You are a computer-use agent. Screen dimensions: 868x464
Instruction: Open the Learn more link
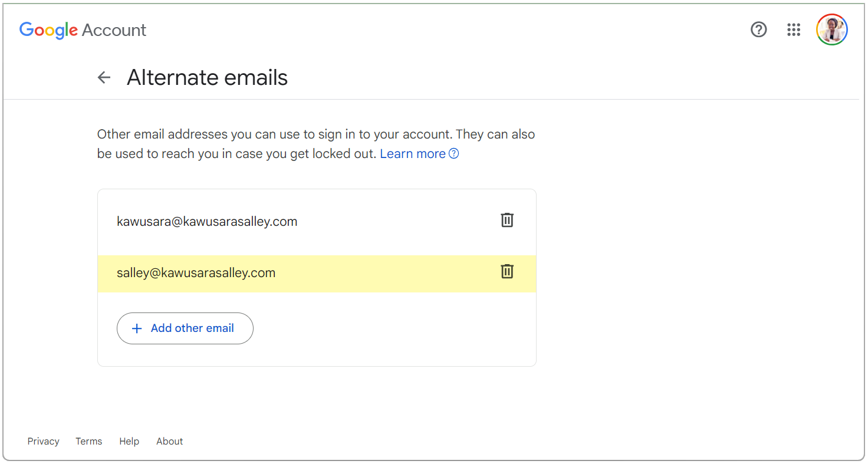point(413,154)
